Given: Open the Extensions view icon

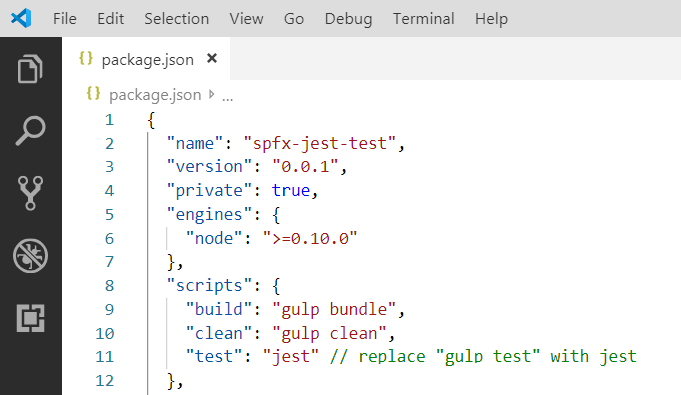Looking at the screenshot, I should click(x=30, y=318).
